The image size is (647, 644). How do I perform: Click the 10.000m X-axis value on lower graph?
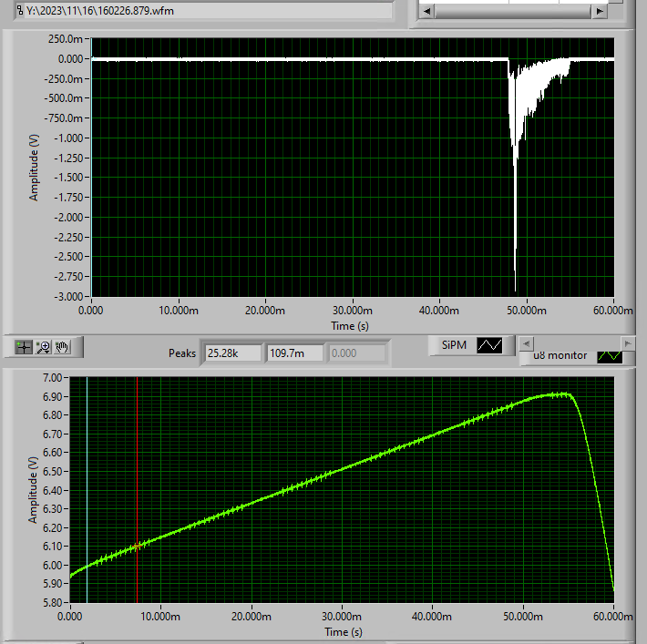tap(160, 617)
